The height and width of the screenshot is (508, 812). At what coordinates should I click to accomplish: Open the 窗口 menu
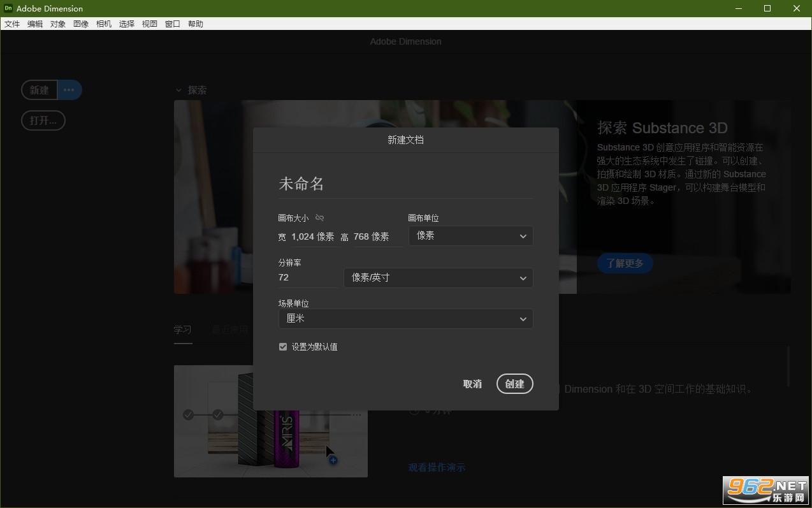coord(173,24)
